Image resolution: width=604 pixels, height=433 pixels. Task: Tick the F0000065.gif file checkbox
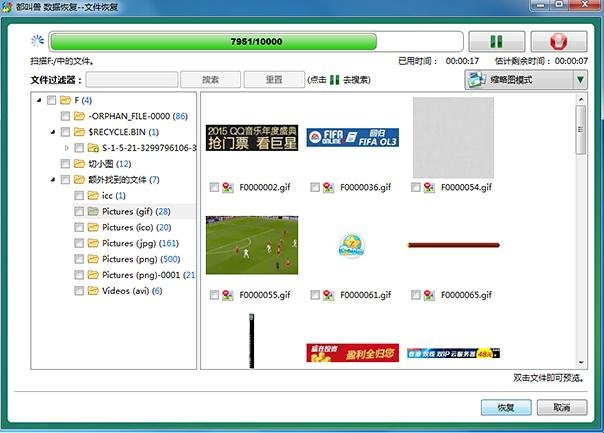click(x=416, y=295)
